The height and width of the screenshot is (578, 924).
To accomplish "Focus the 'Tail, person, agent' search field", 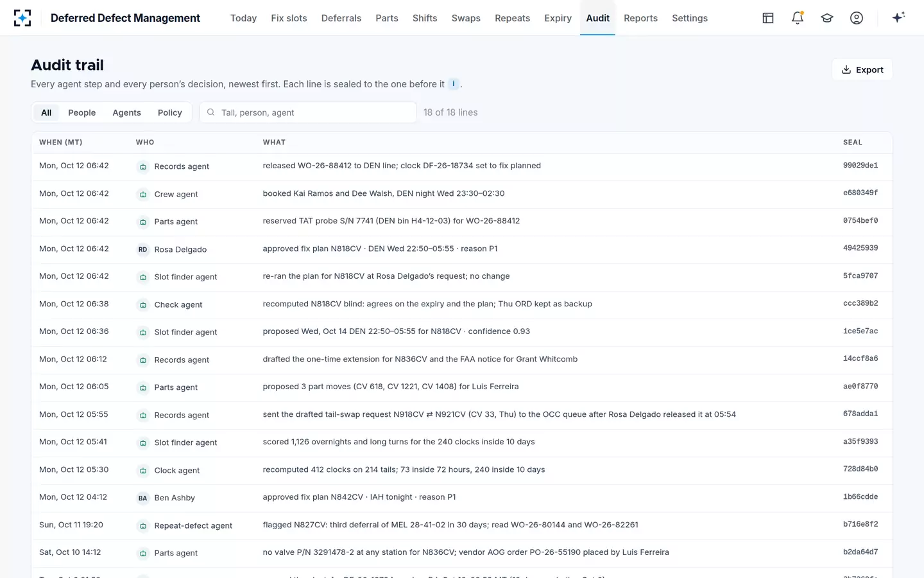I will click(308, 112).
